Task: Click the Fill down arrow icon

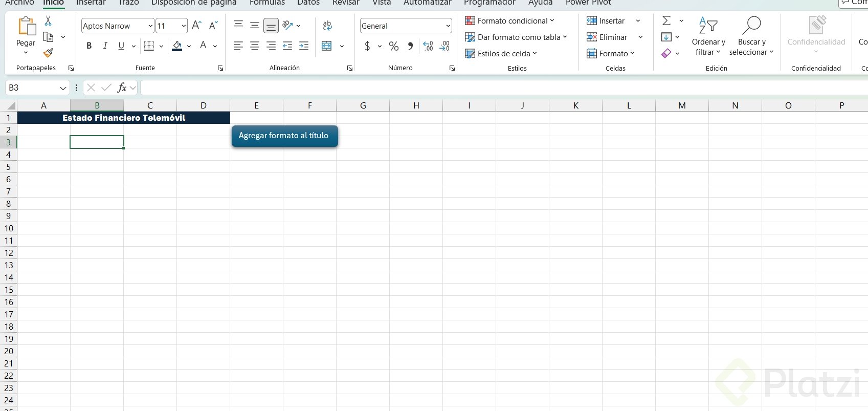Action: click(666, 37)
